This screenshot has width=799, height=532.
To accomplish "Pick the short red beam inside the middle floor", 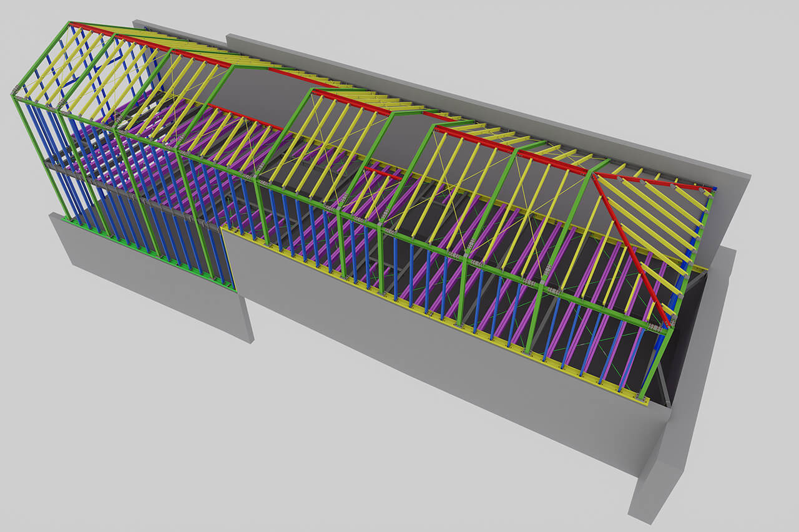I will click(382, 172).
